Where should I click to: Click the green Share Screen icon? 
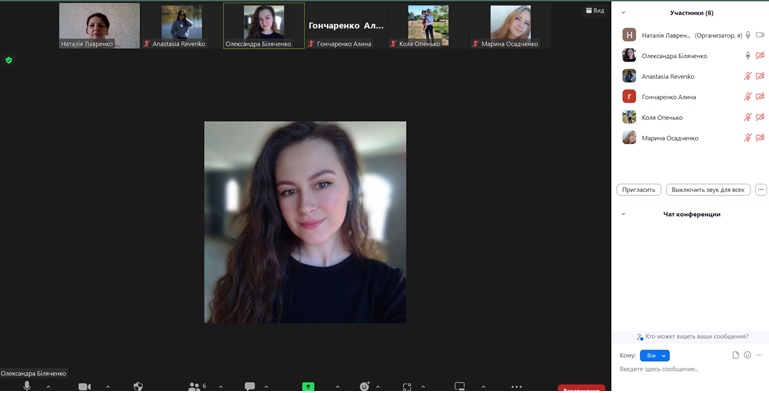pyautogui.click(x=308, y=387)
